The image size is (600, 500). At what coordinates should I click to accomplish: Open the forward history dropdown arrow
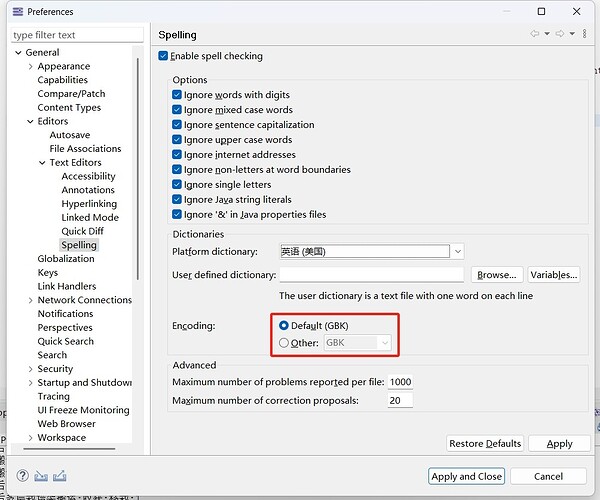(x=572, y=34)
